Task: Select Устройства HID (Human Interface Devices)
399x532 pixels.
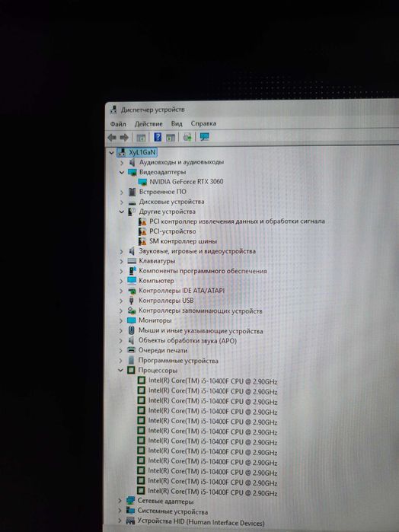Action: pyautogui.click(x=201, y=522)
